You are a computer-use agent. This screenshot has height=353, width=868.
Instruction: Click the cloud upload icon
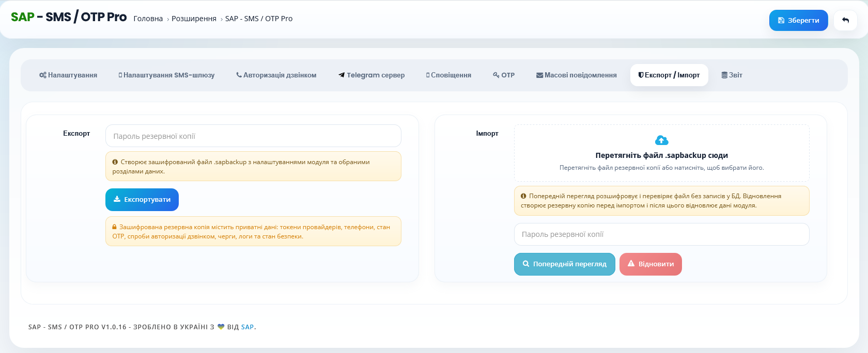point(661,140)
